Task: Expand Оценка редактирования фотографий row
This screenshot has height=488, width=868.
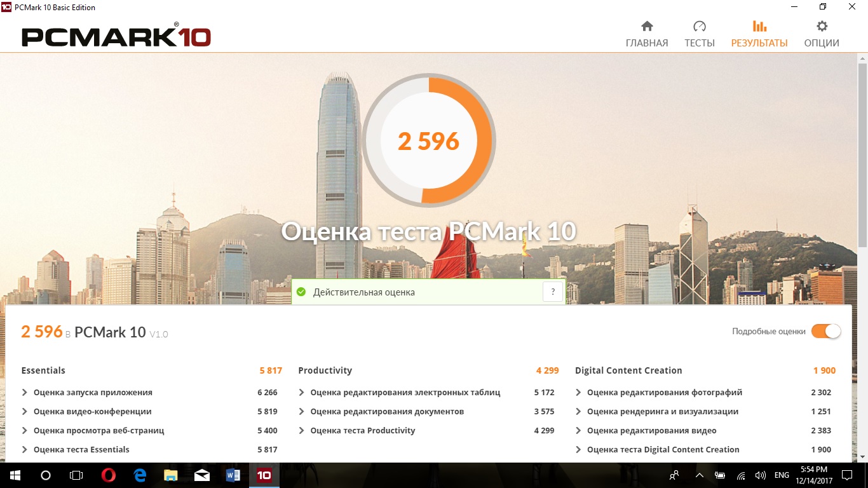Action: coord(703,392)
